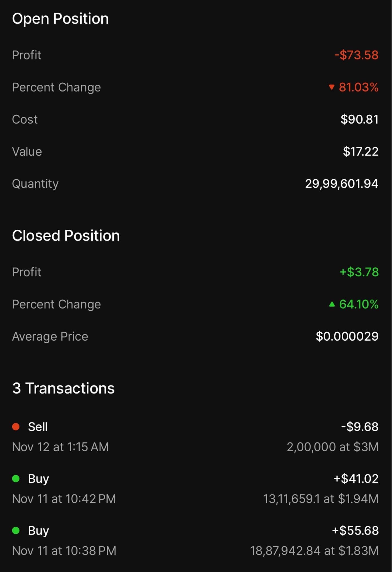Click the Sell amount -$9.68
This screenshot has width=392, height=572.
pos(360,427)
